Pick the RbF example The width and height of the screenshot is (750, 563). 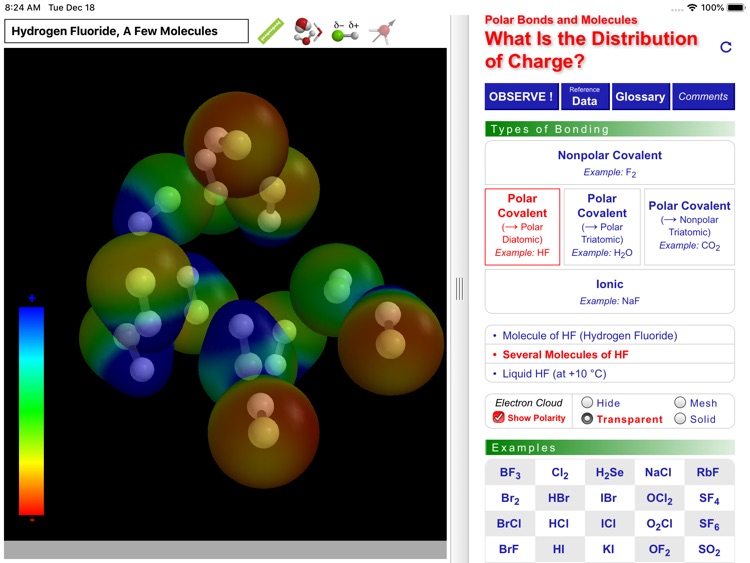(x=708, y=473)
